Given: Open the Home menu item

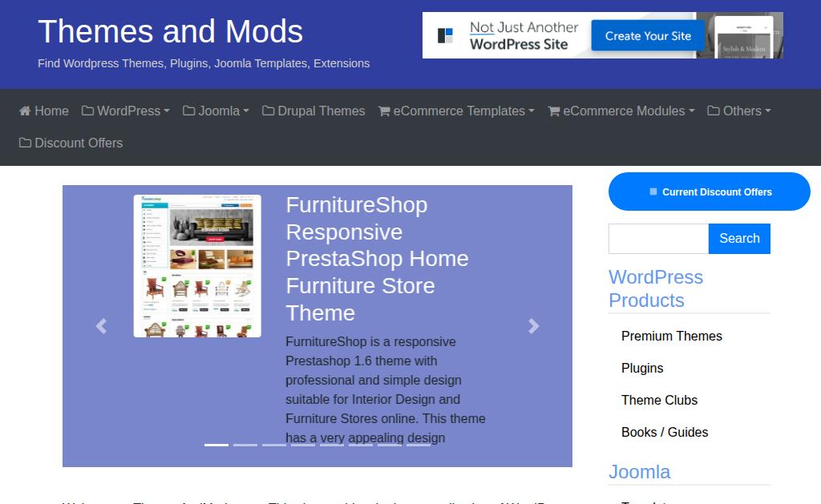Looking at the screenshot, I should (44, 111).
